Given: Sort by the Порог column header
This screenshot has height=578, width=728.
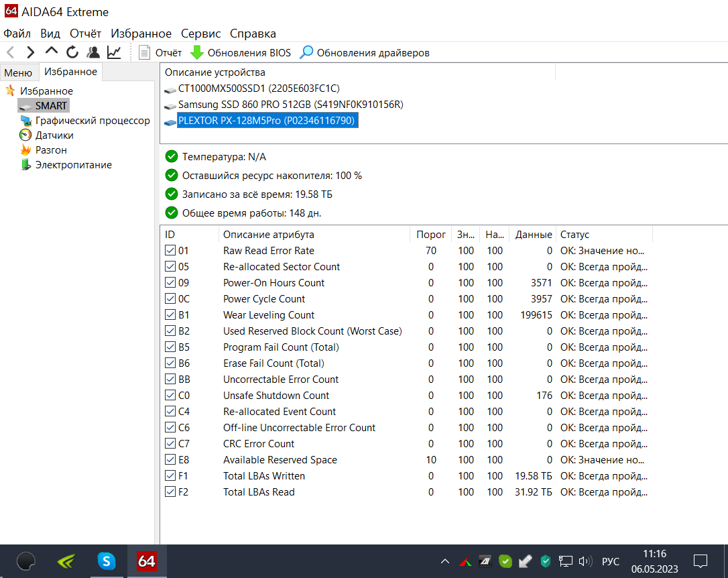Looking at the screenshot, I should (x=431, y=235).
